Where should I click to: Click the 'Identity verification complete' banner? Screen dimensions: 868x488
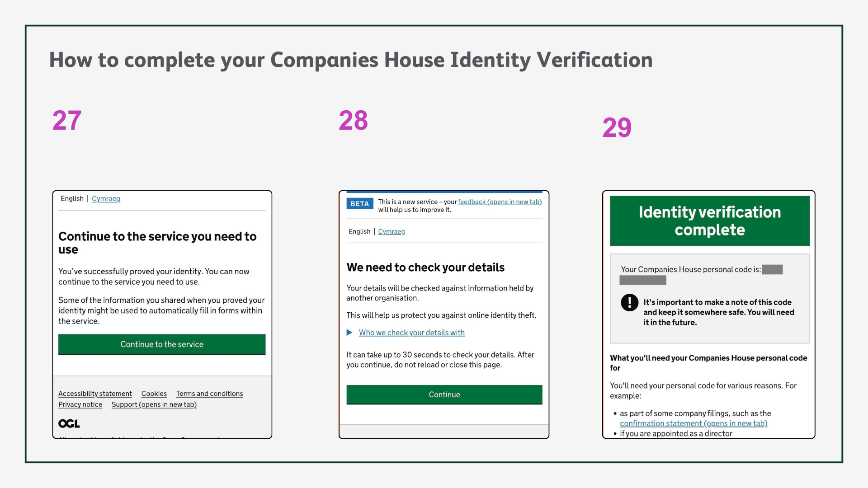(709, 221)
